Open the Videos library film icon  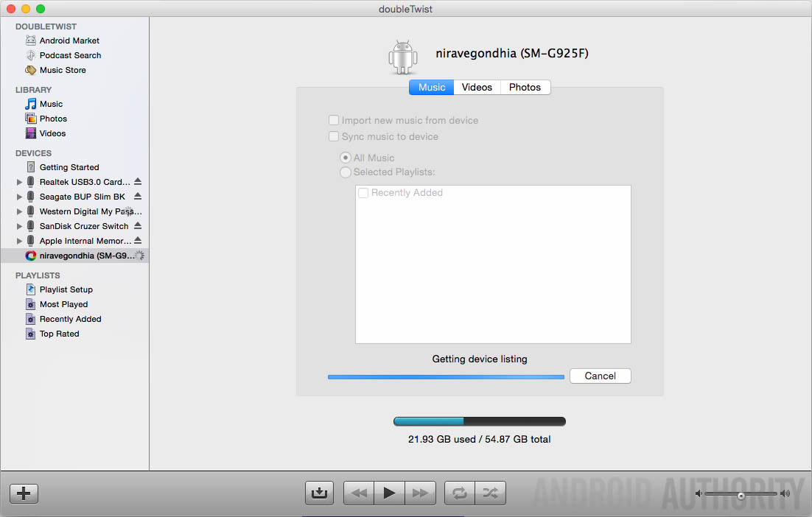(x=30, y=133)
